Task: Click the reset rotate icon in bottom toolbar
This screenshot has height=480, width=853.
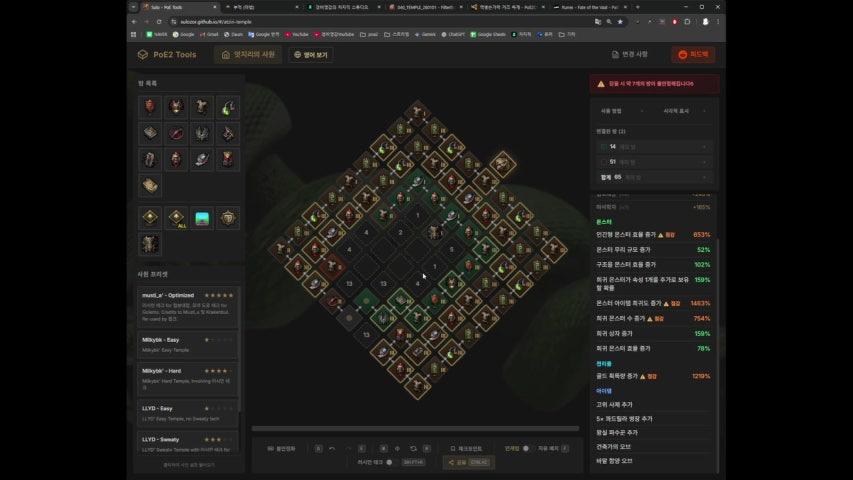Action: pos(413,448)
